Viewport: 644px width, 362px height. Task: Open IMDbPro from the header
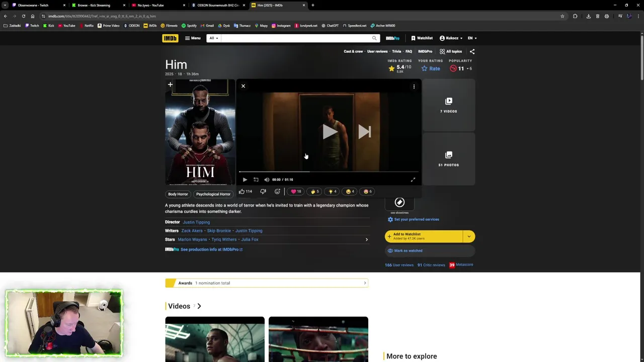click(392, 38)
